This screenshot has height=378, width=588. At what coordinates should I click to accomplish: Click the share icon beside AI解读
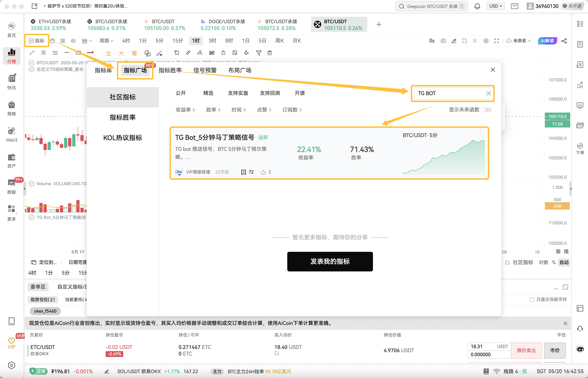(x=564, y=41)
